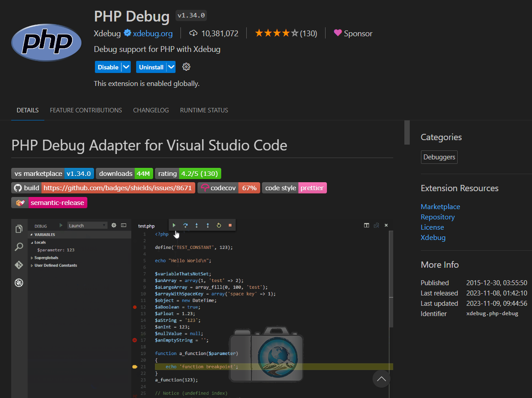Close the test.php editor in demo
Image resolution: width=532 pixels, height=398 pixels.
pyautogui.click(x=386, y=225)
